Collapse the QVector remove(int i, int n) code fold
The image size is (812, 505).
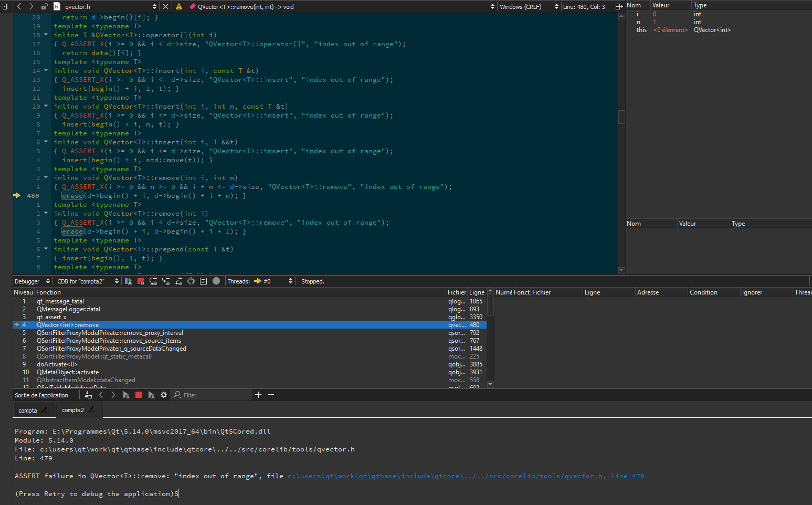pos(46,178)
